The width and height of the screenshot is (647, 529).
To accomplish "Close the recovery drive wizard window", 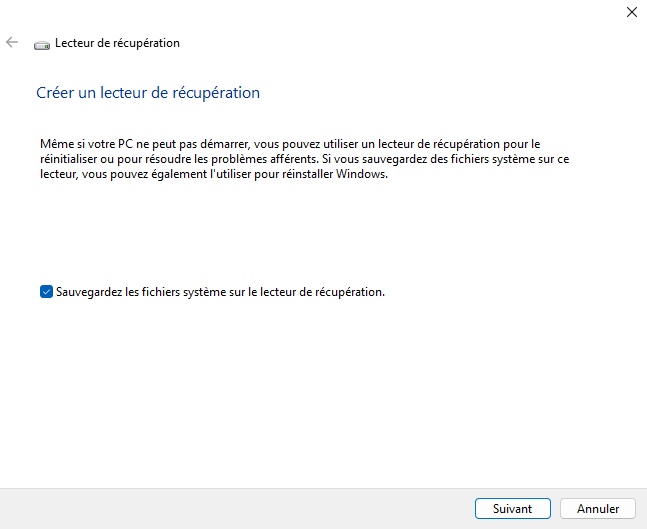I will click(631, 12).
